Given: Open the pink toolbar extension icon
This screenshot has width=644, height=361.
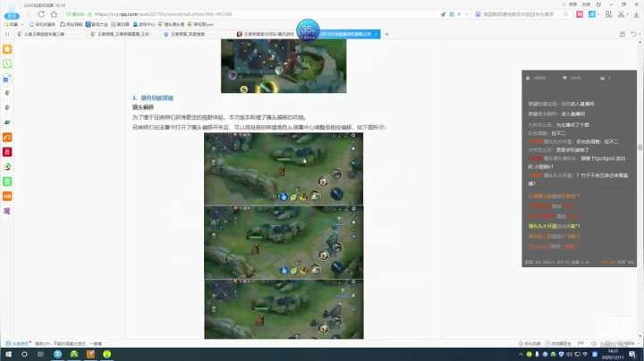Looking at the screenshot, I should [x=580, y=14].
